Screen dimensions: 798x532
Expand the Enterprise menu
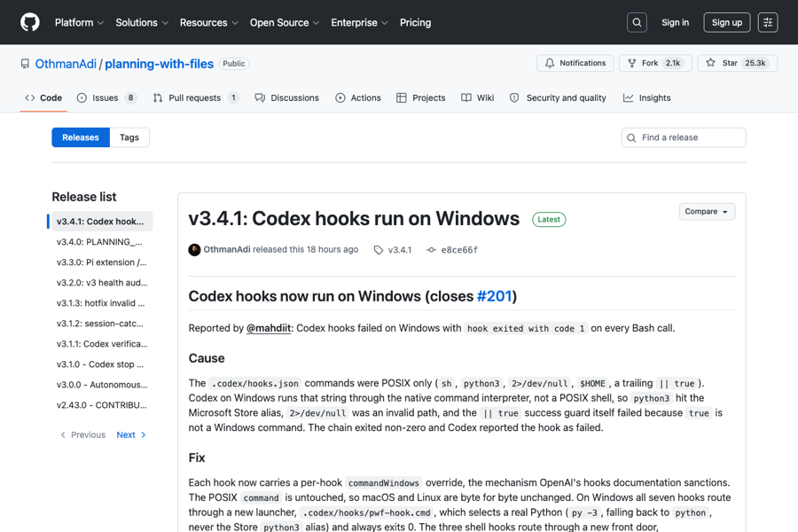click(x=359, y=22)
